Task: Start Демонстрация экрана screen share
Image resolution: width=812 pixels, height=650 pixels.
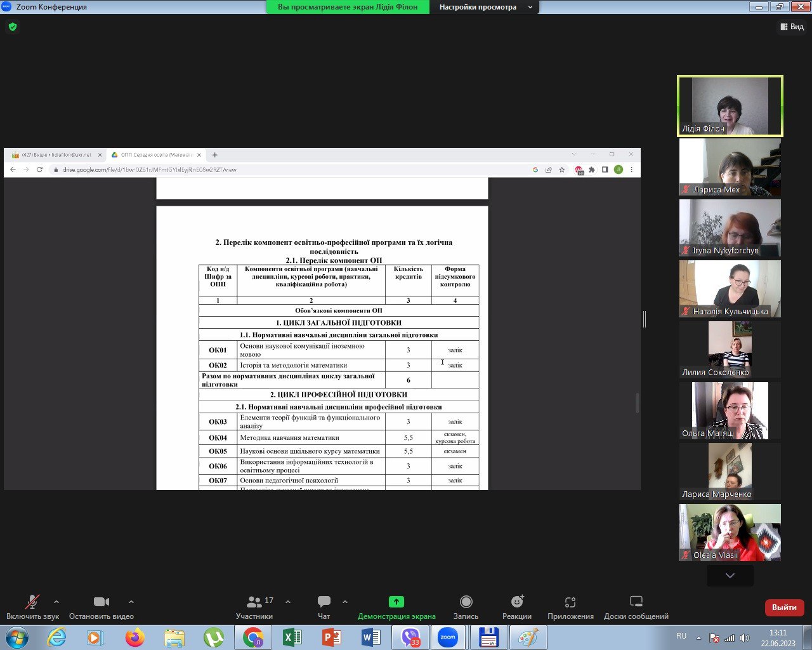Action: point(396,607)
